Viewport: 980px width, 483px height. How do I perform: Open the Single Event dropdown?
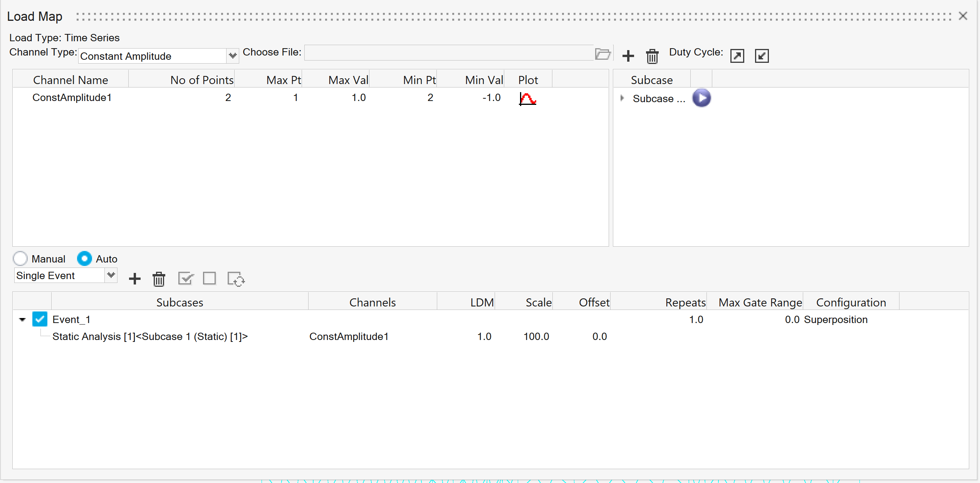pos(111,275)
